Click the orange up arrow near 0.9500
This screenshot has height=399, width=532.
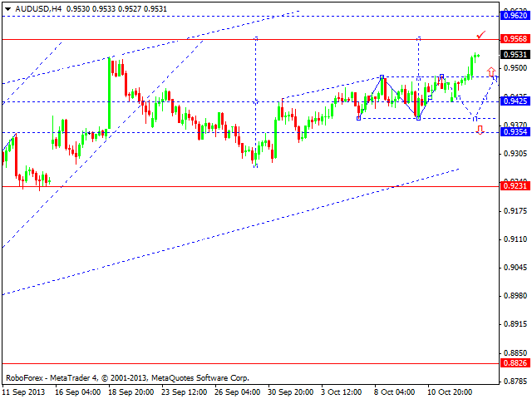[491, 71]
